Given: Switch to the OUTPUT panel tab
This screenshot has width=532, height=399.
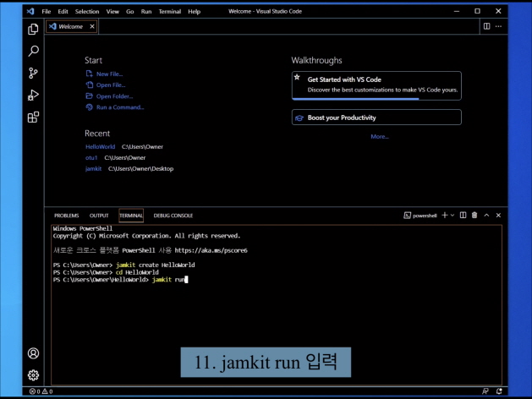Looking at the screenshot, I should click(99, 216).
